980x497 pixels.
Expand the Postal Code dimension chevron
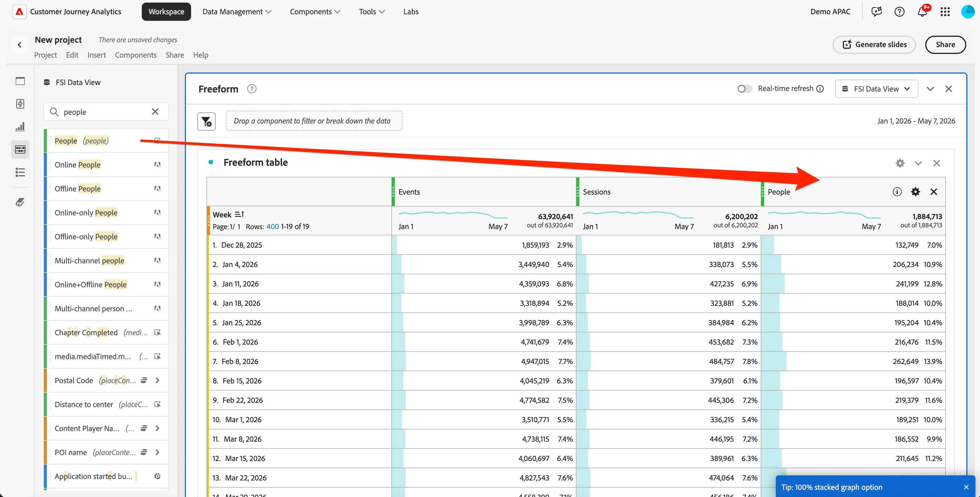point(157,380)
